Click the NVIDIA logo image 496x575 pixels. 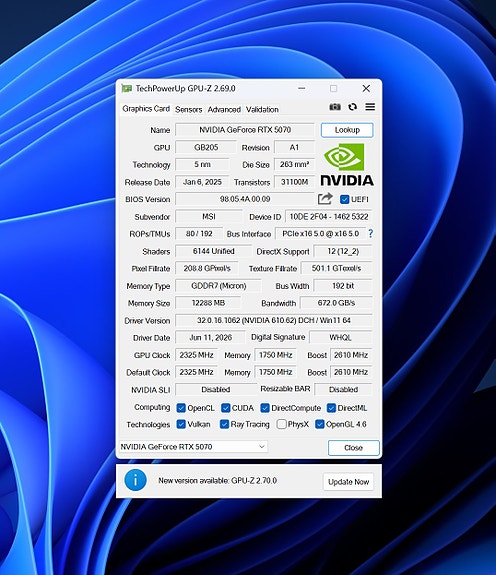(x=347, y=164)
